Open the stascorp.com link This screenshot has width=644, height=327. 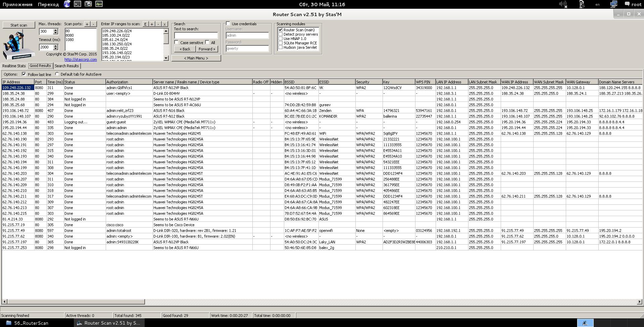pos(81,59)
